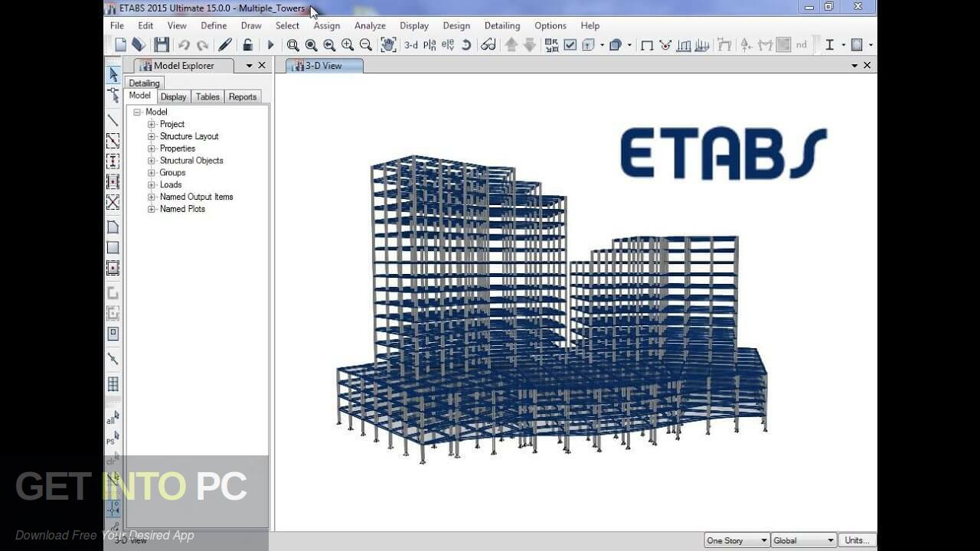Click the Zoom Out magnifier icon
Screen dimensions: 980x551
tap(366, 45)
